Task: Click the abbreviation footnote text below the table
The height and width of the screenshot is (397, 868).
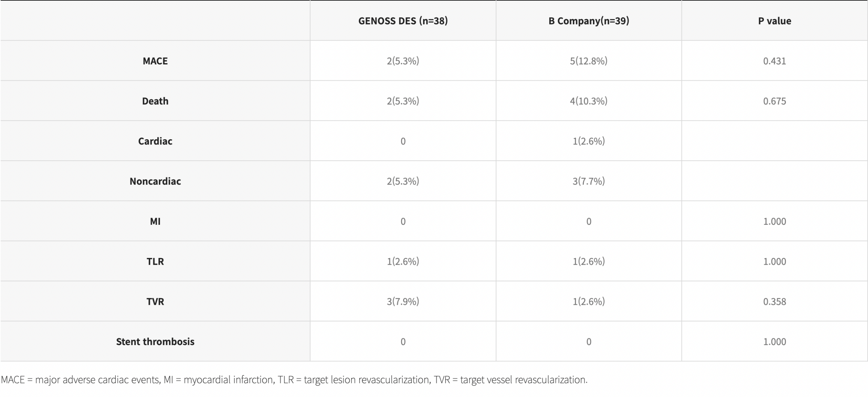Action: pos(294,380)
